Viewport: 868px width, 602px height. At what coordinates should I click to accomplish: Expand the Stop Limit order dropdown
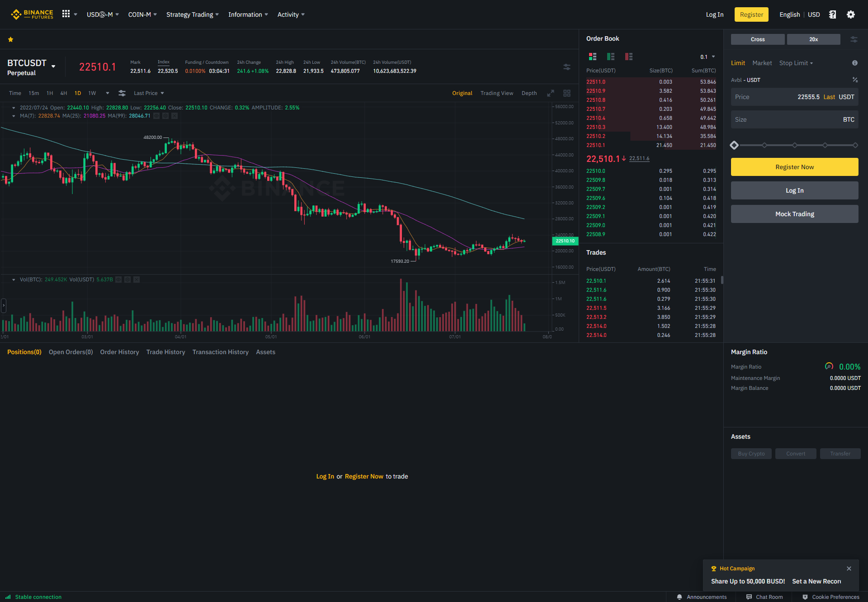(x=796, y=63)
